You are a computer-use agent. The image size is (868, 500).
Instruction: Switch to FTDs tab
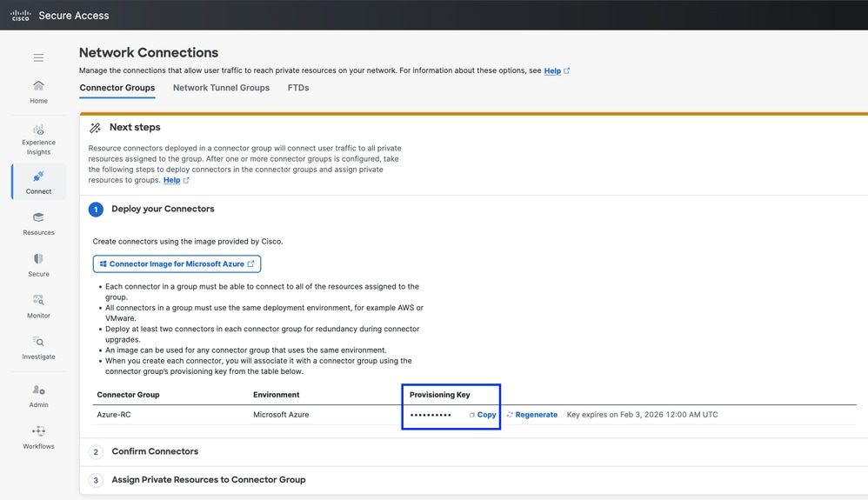point(297,88)
